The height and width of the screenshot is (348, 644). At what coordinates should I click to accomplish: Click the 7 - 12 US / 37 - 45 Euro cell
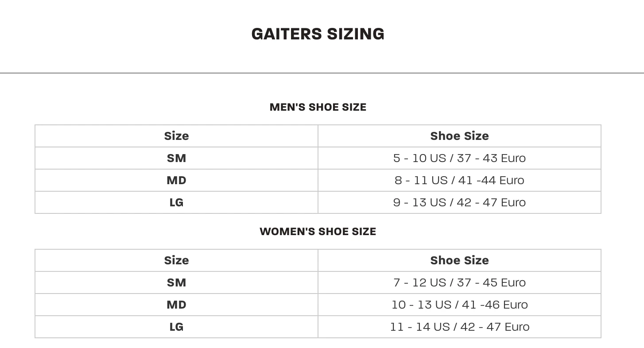[459, 282]
